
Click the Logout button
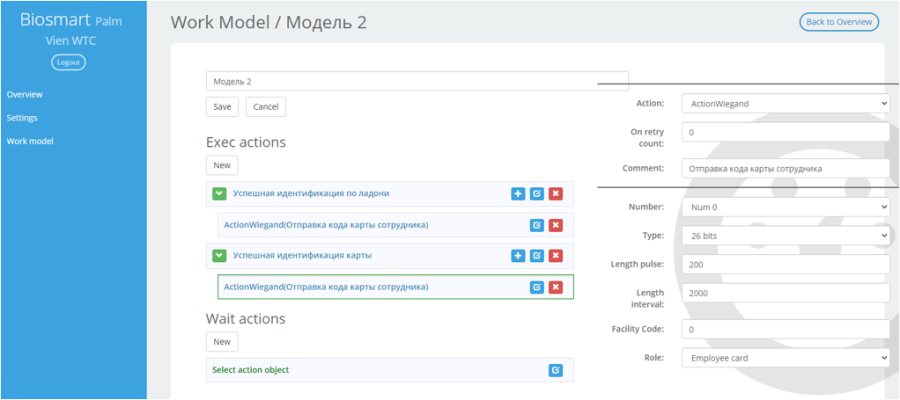click(68, 63)
